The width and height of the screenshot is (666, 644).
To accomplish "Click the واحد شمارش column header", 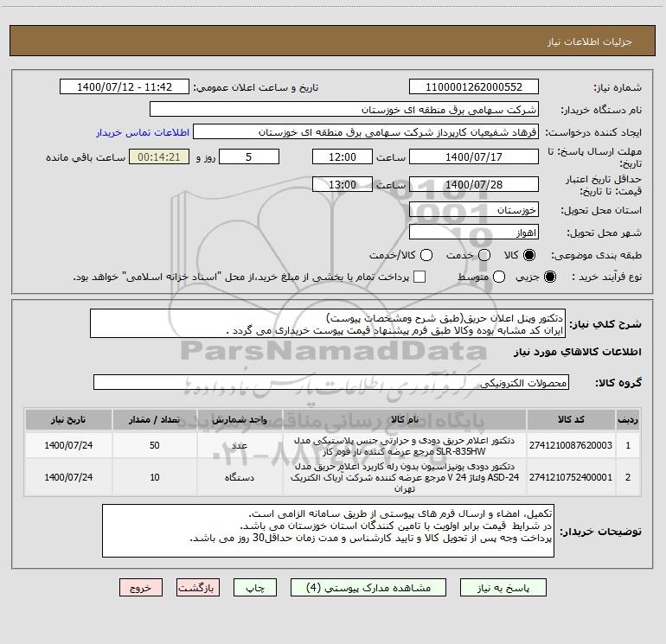I will tap(240, 419).
